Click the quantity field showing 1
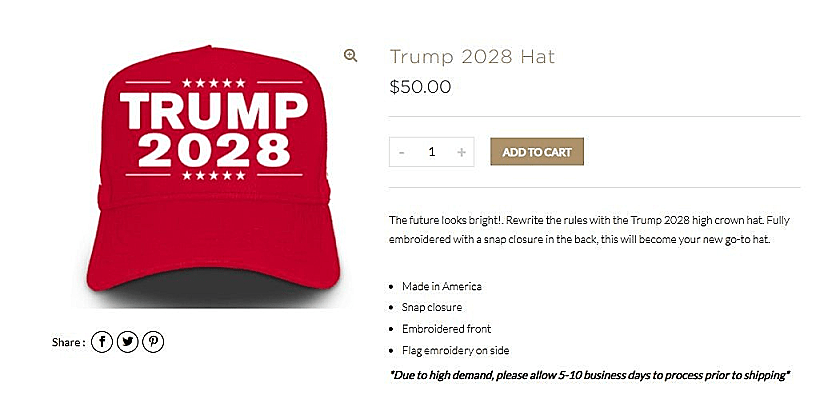820x407 pixels. [431, 152]
